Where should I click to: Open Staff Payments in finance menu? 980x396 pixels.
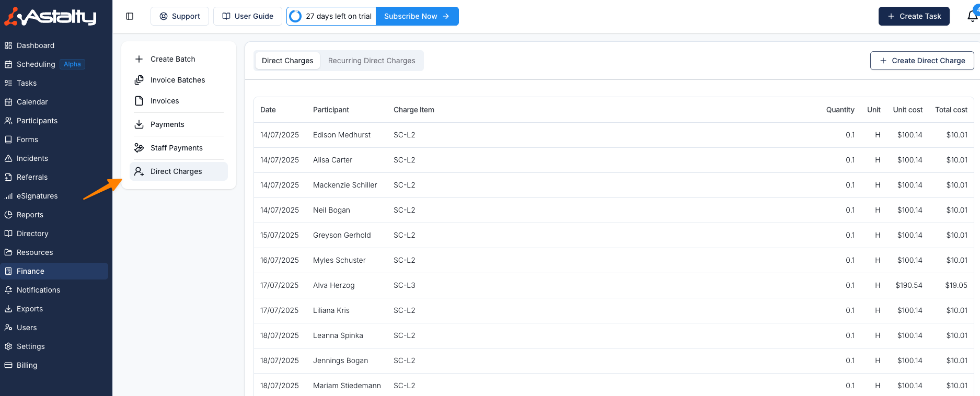click(176, 148)
